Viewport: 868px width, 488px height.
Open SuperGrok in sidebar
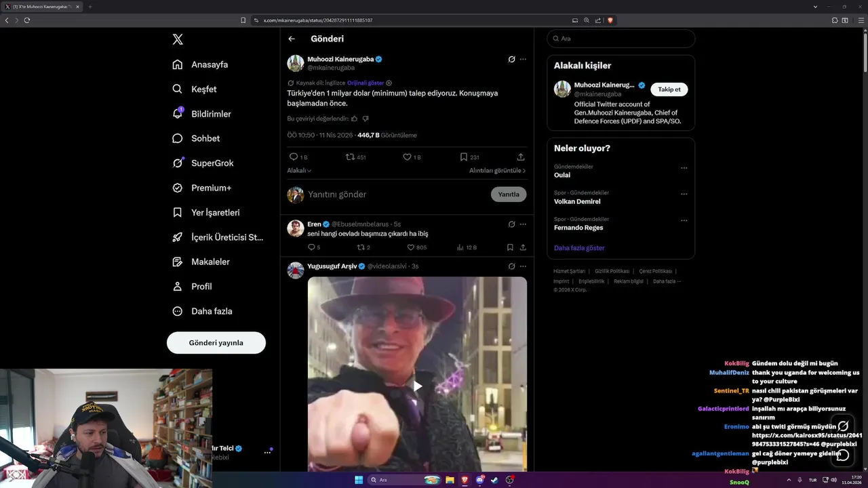tap(203, 163)
